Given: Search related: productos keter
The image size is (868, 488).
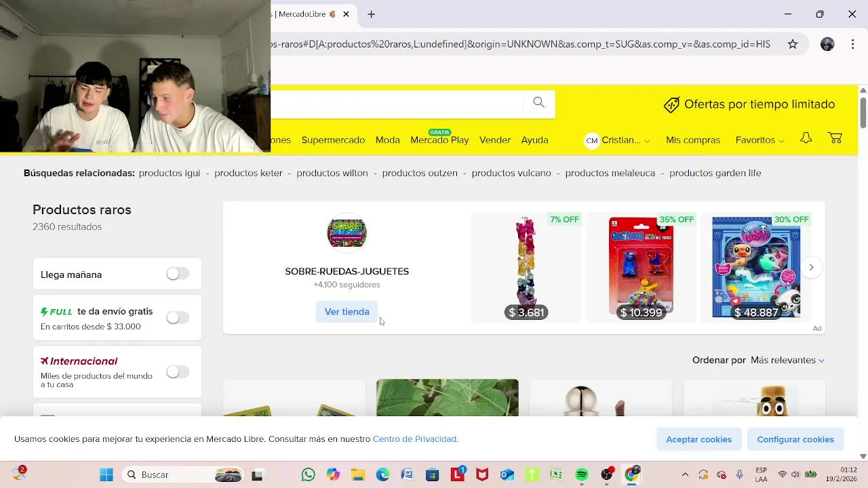Looking at the screenshot, I should [x=248, y=174].
